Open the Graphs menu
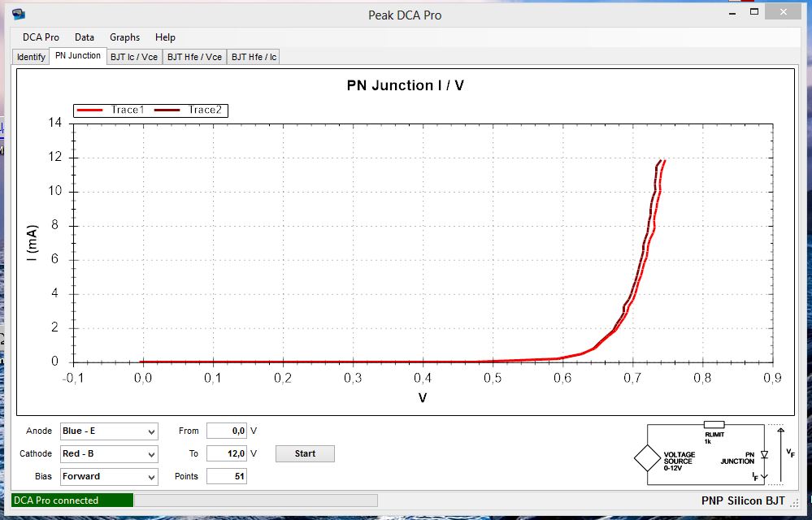Image resolution: width=812 pixels, height=520 pixels. (x=125, y=37)
